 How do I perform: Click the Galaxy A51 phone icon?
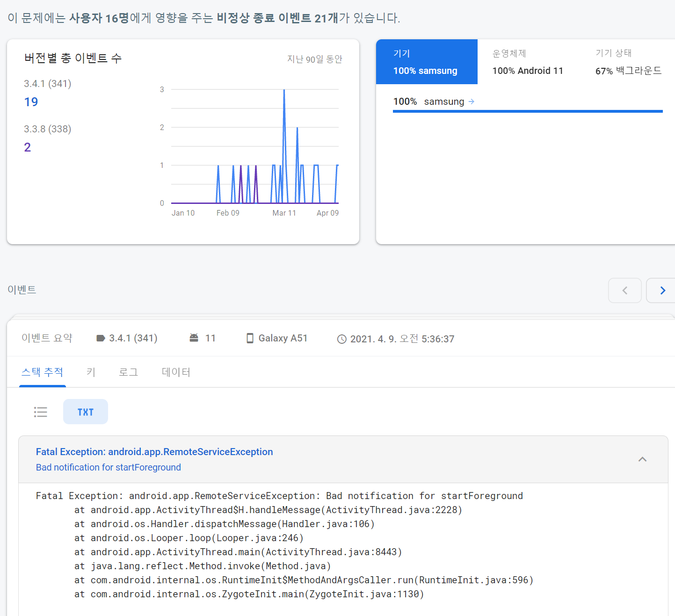(250, 338)
